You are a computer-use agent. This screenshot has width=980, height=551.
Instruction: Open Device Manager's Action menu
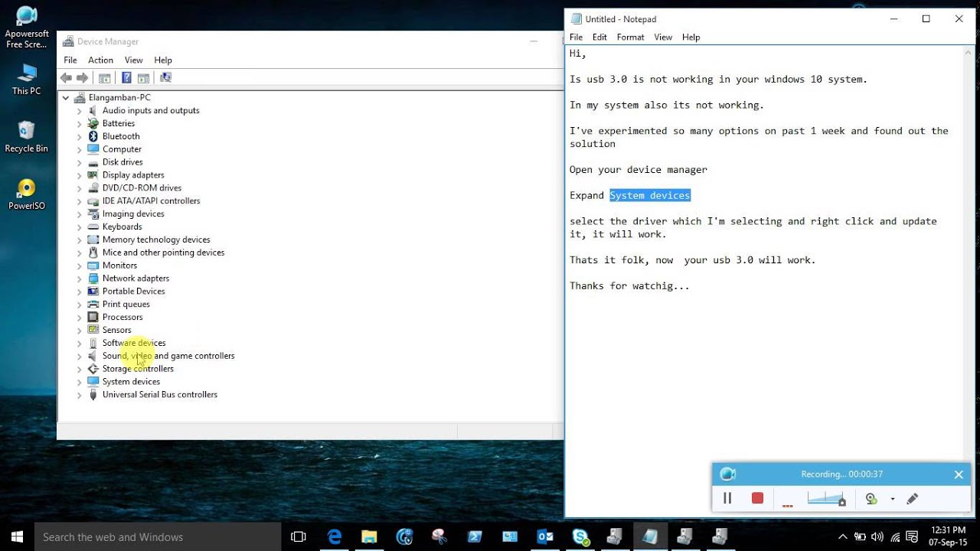pos(100,60)
